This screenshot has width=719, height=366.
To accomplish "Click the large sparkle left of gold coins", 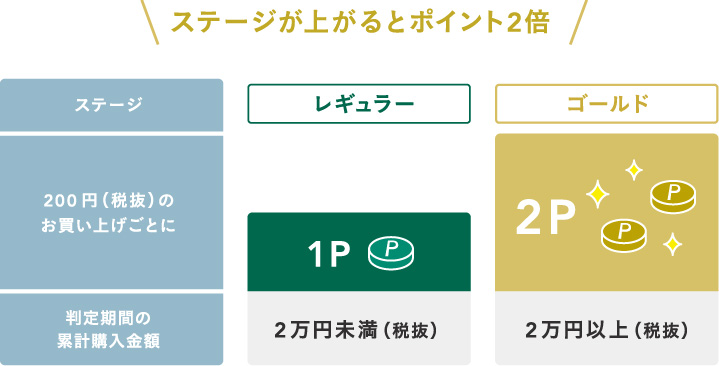I will coord(597,194).
